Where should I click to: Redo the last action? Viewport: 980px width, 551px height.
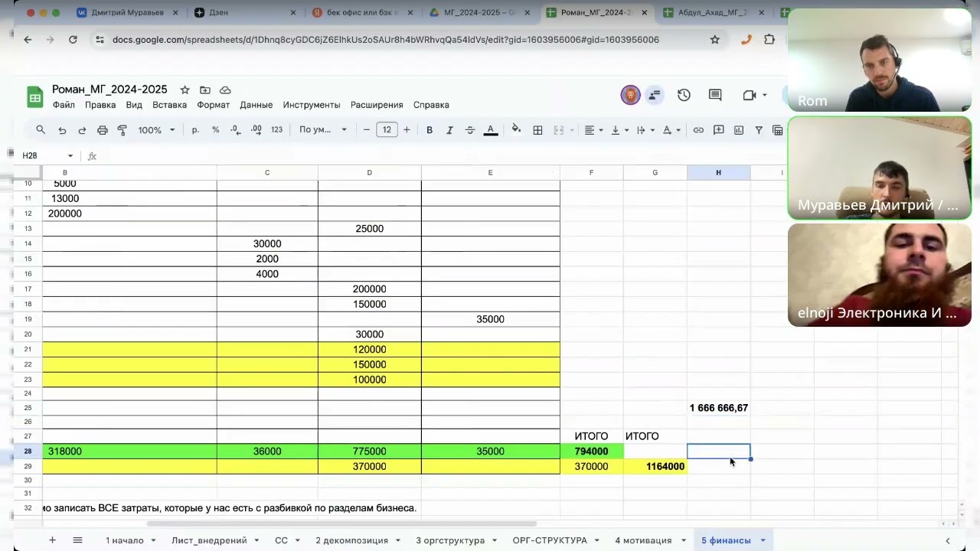pos(82,130)
